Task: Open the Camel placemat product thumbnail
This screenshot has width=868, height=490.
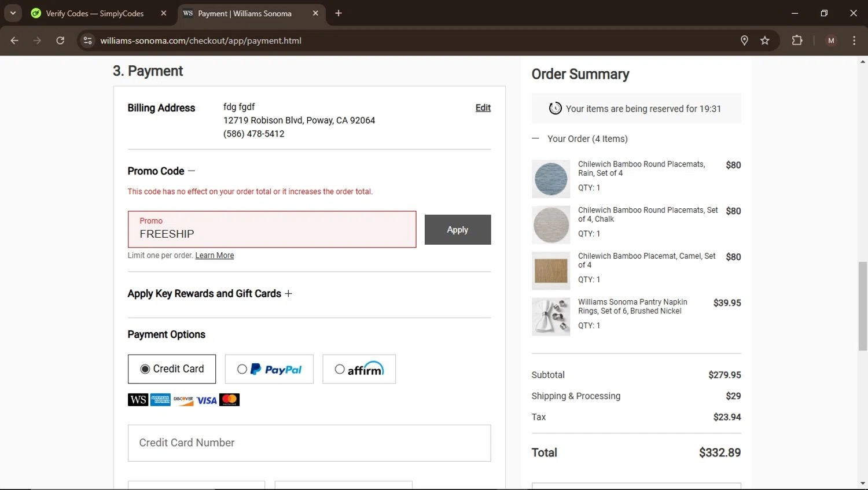Action: tap(551, 271)
